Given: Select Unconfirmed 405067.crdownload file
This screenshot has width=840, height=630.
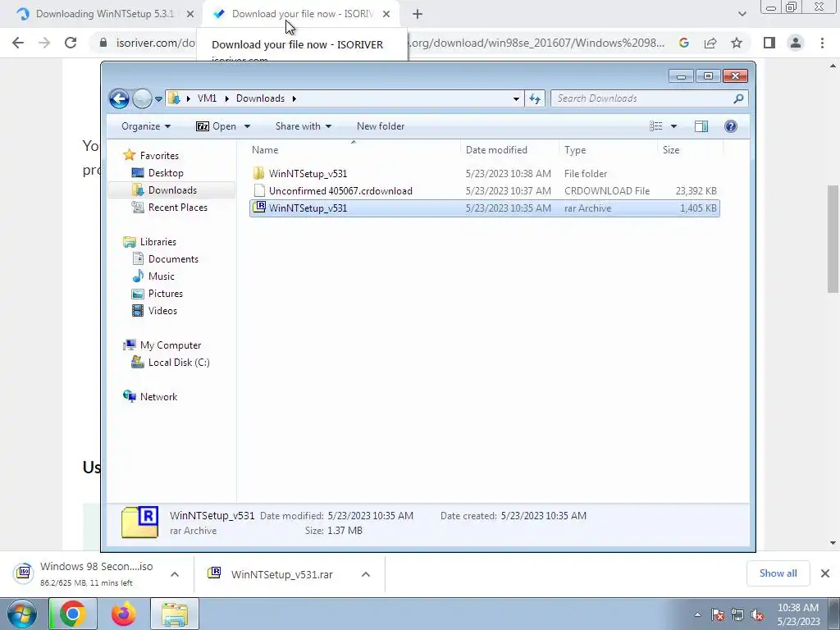Looking at the screenshot, I should (x=484, y=190).
